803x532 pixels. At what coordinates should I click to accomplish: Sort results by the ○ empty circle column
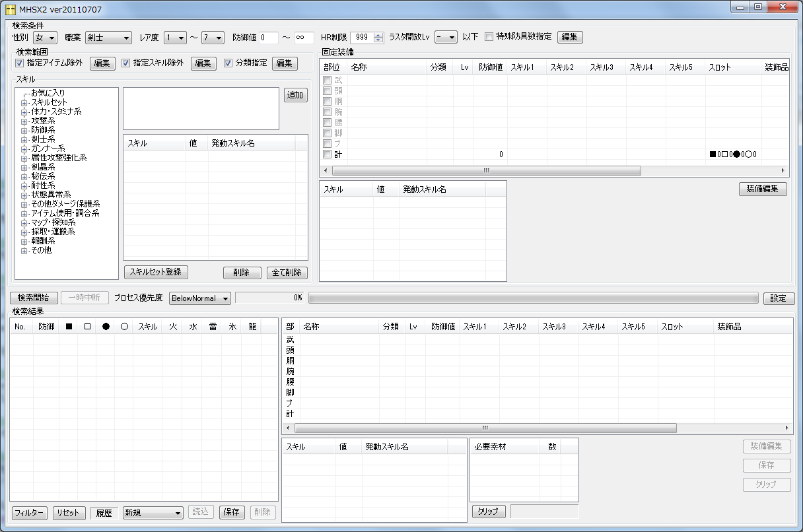click(x=124, y=327)
